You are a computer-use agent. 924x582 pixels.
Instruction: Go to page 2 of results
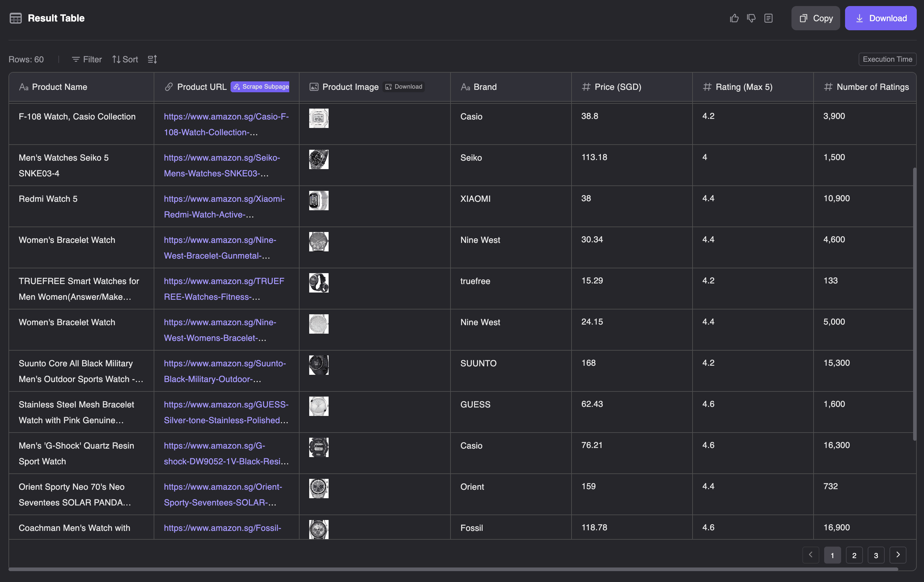tap(854, 555)
